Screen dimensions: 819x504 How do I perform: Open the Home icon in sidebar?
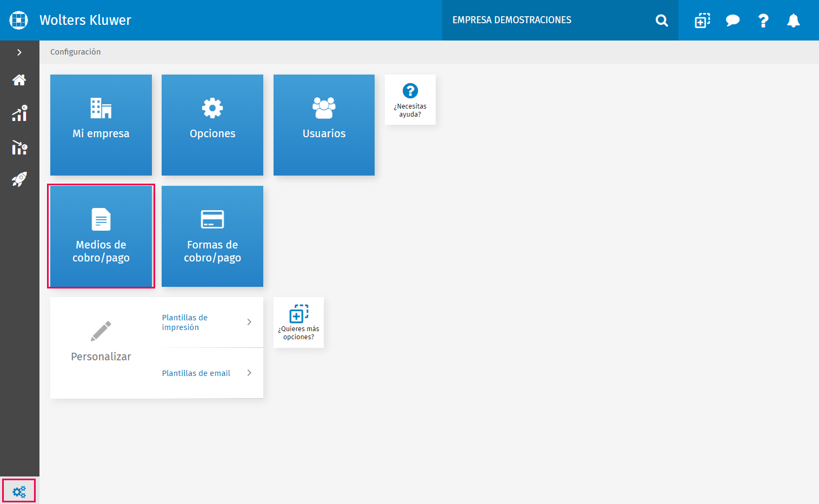pyautogui.click(x=19, y=80)
